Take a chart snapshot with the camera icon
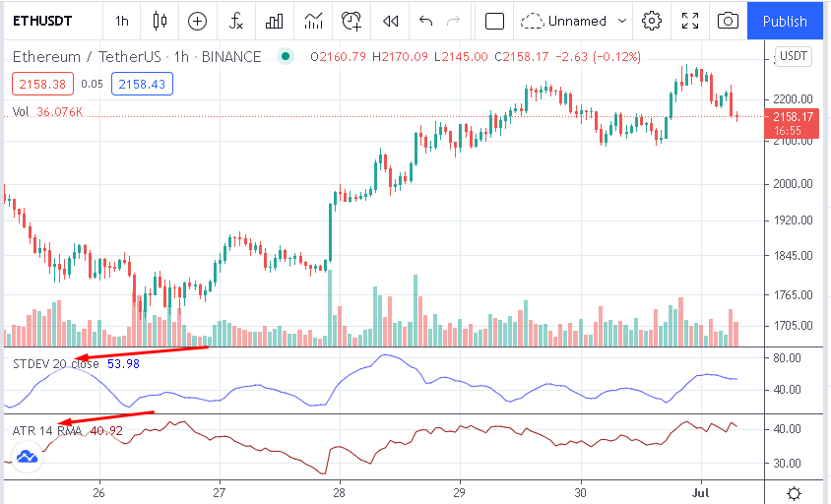This screenshot has width=831, height=504. coord(728,21)
